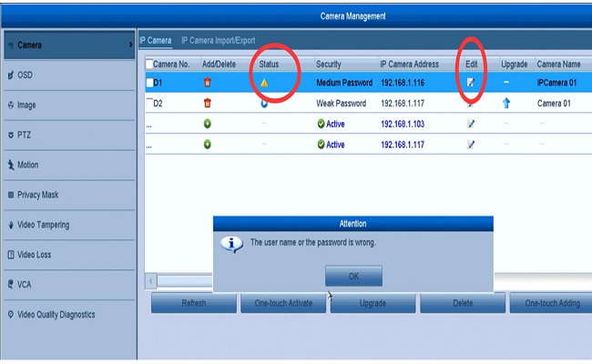Click the Refresh button
The width and height of the screenshot is (592, 364).
(x=194, y=303)
